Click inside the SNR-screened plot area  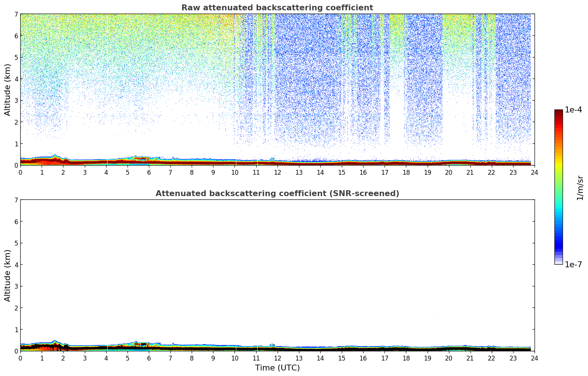pyautogui.click(x=277, y=275)
